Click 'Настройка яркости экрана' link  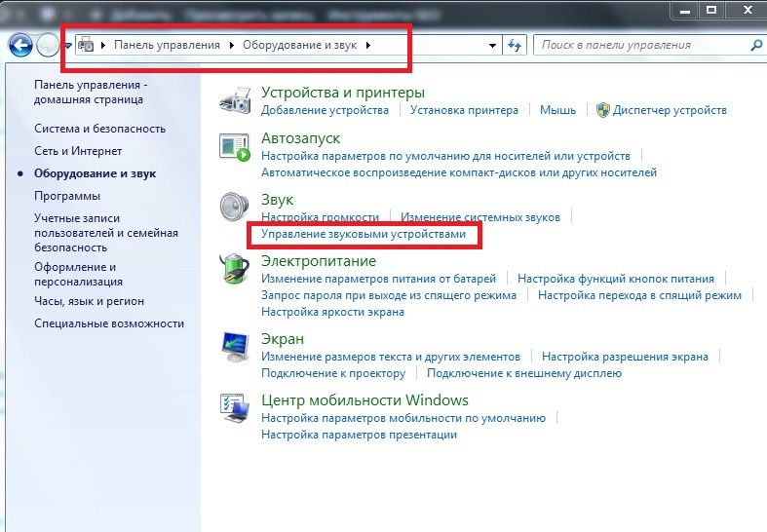pyautogui.click(x=332, y=312)
